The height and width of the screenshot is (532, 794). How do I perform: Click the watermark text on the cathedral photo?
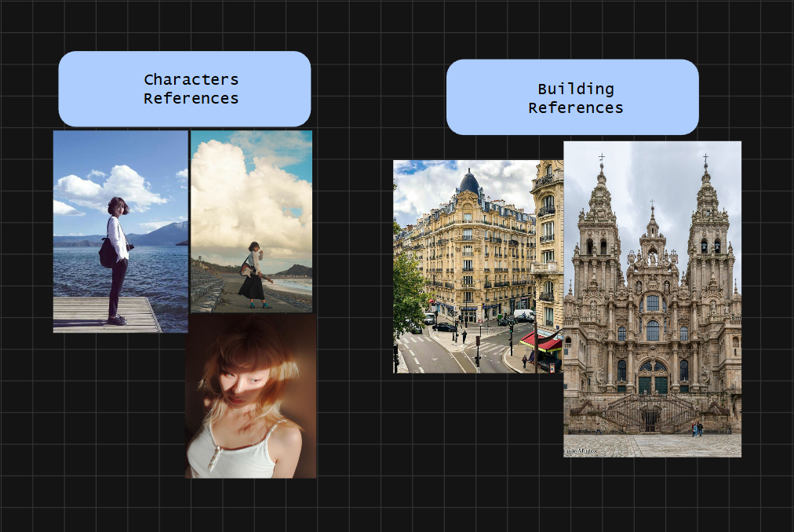581,451
